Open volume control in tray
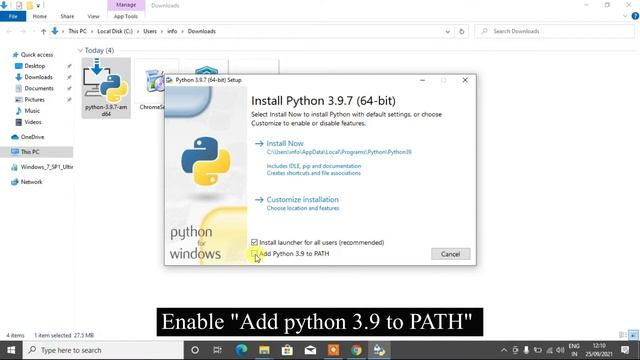 pyautogui.click(x=561, y=350)
